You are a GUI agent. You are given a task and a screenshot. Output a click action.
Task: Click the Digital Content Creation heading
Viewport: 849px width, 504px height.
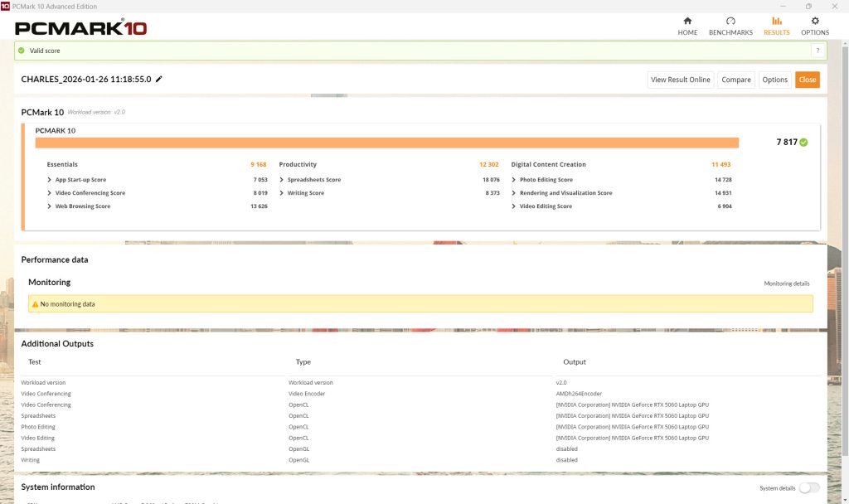(x=549, y=165)
